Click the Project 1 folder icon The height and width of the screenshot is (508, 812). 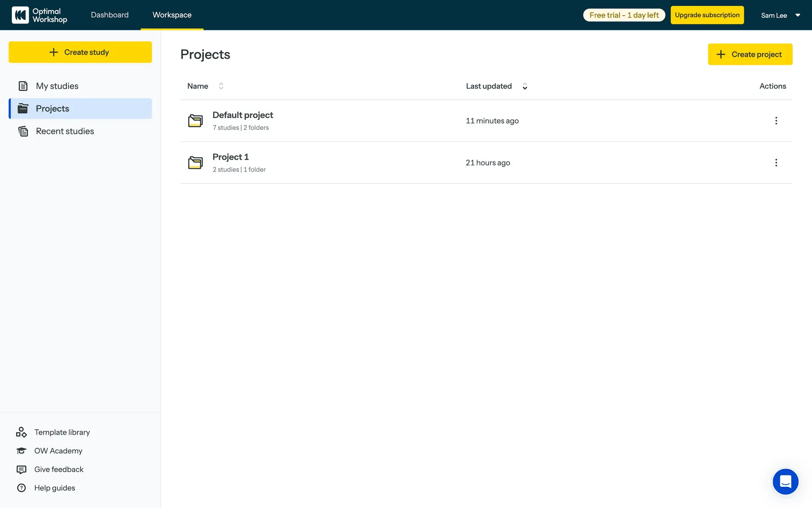[x=195, y=163]
